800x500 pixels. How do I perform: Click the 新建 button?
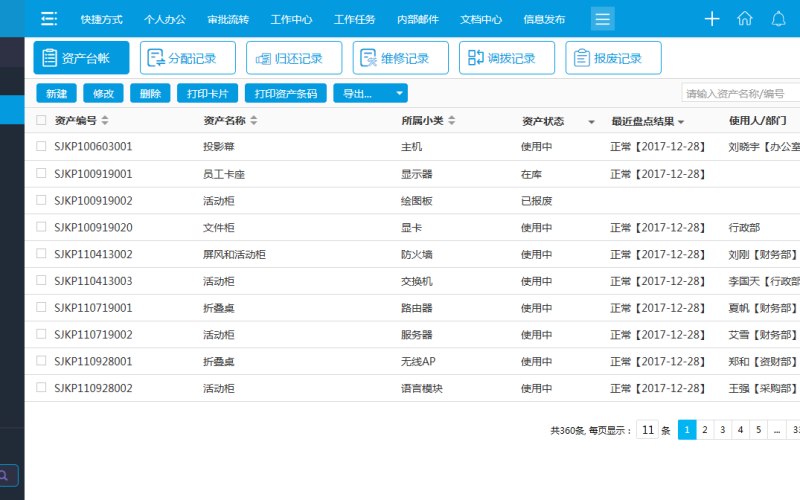[x=57, y=93]
